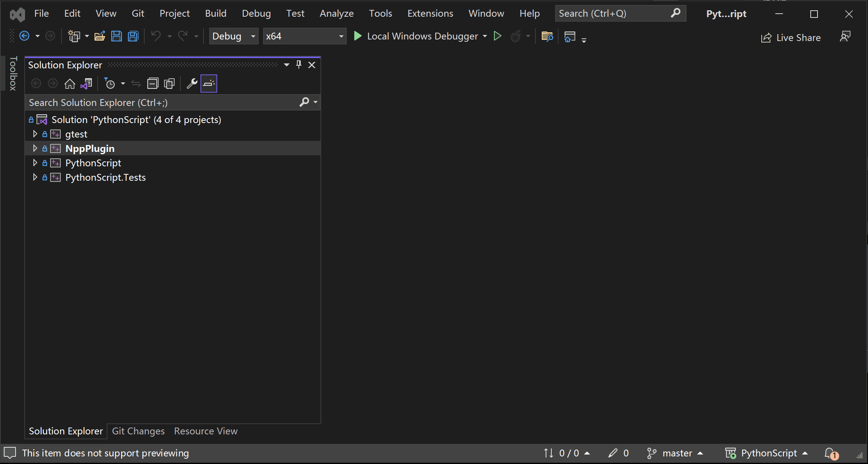Pin the Solution Explorer panel
This screenshot has width=868, height=464.
pyautogui.click(x=299, y=65)
